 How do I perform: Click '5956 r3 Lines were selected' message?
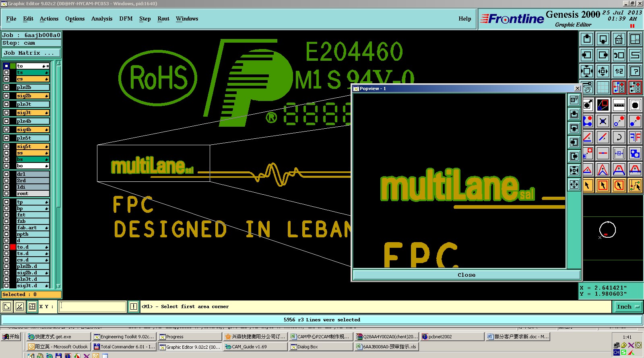(322, 320)
